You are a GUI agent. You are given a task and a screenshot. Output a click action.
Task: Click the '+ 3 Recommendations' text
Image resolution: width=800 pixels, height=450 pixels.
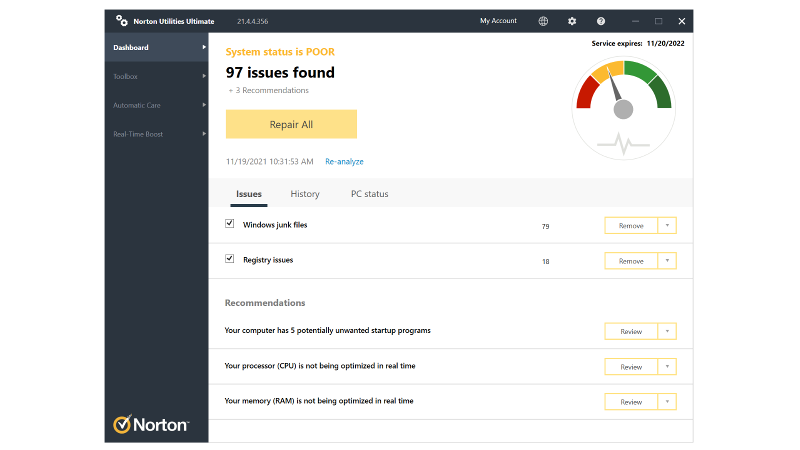268,90
